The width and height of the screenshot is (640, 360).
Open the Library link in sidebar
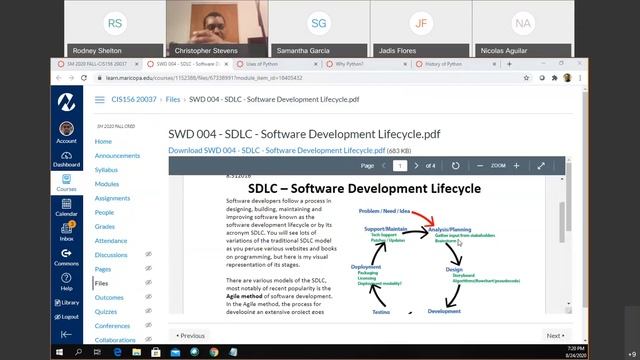coord(67,302)
